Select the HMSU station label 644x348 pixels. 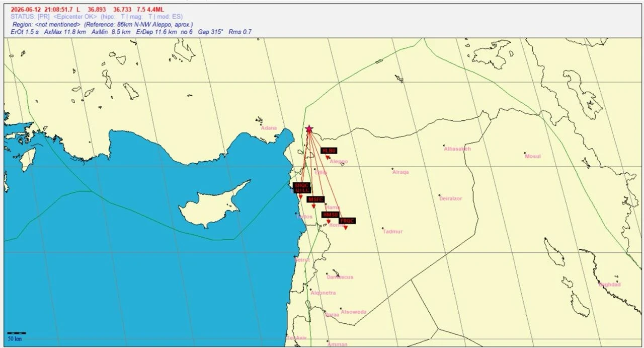(x=330, y=215)
